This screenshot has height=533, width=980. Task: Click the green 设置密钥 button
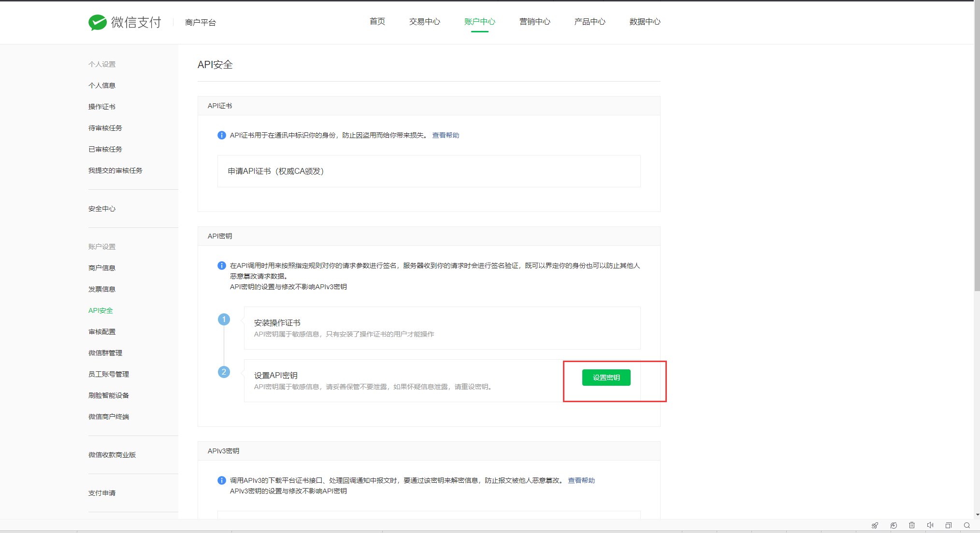point(606,378)
